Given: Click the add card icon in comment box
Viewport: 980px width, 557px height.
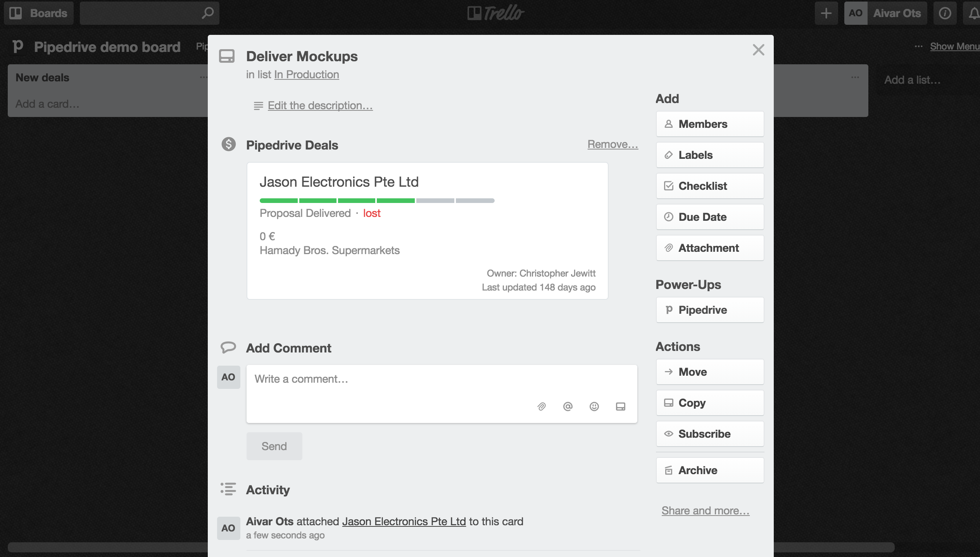Looking at the screenshot, I should 620,406.
